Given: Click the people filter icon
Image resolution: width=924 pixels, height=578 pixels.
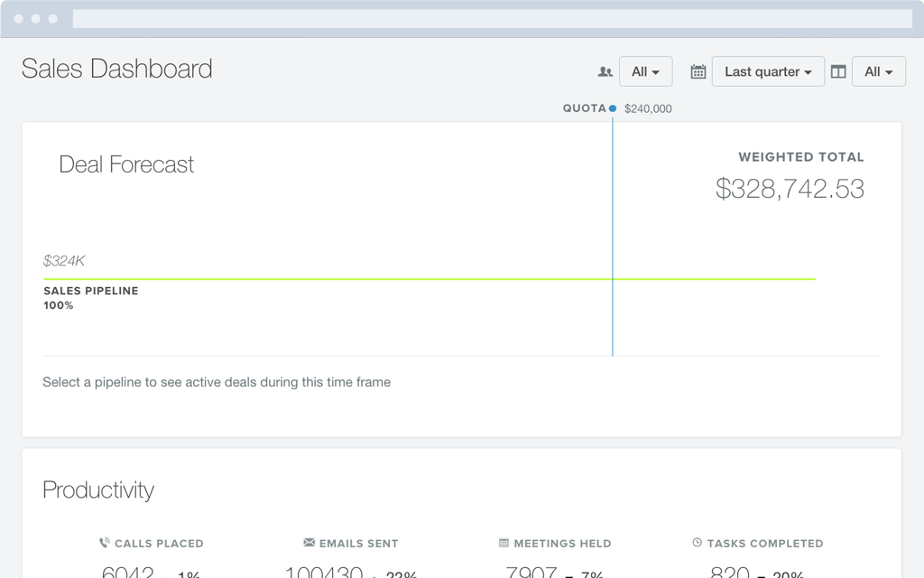Looking at the screenshot, I should click(605, 71).
